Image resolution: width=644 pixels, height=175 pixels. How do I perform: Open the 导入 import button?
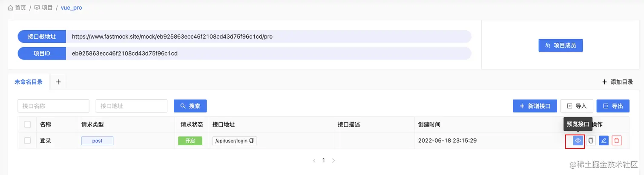(x=577, y=106)
